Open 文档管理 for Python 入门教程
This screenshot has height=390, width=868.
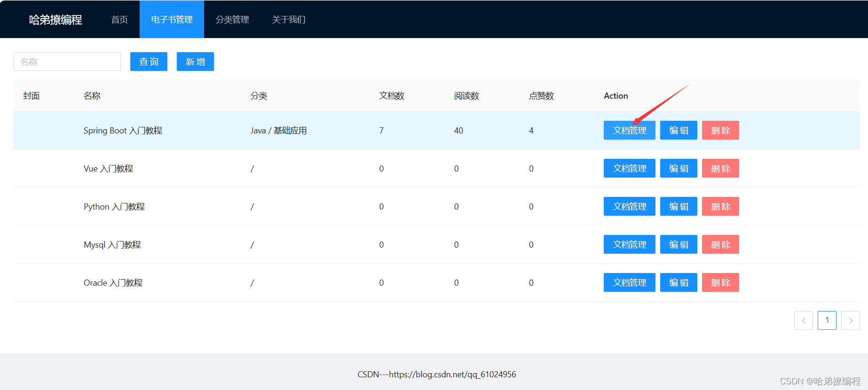(x=630, y=206)
